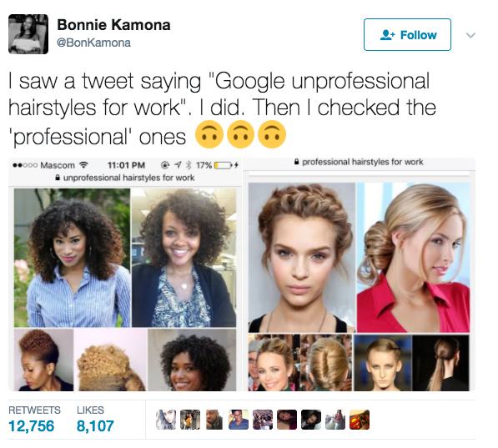
Task: Open the third liker avatar
Action: click(x=214, y=420)
